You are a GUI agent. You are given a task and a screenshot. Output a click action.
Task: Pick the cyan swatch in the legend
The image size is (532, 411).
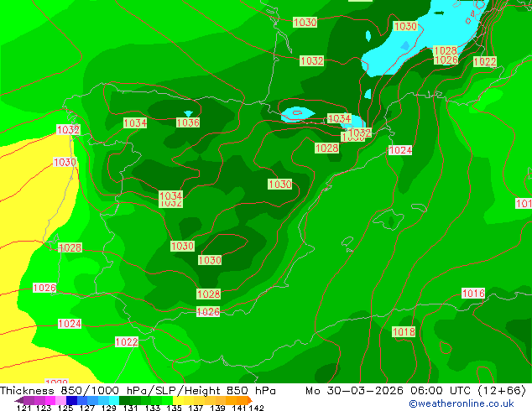pyautogui.click(x=114, y=400)
